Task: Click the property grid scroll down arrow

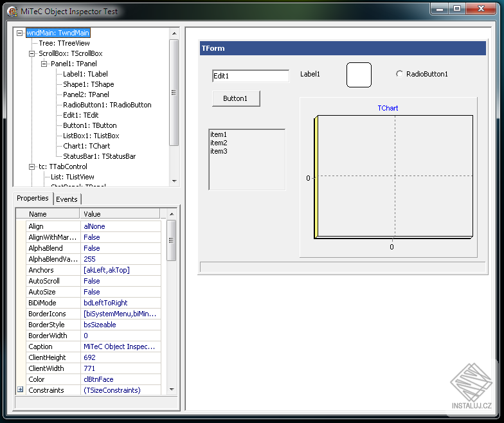Action: 172,390
